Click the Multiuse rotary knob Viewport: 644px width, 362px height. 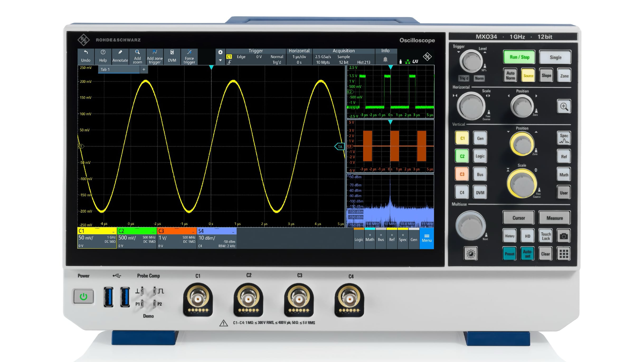470,225
